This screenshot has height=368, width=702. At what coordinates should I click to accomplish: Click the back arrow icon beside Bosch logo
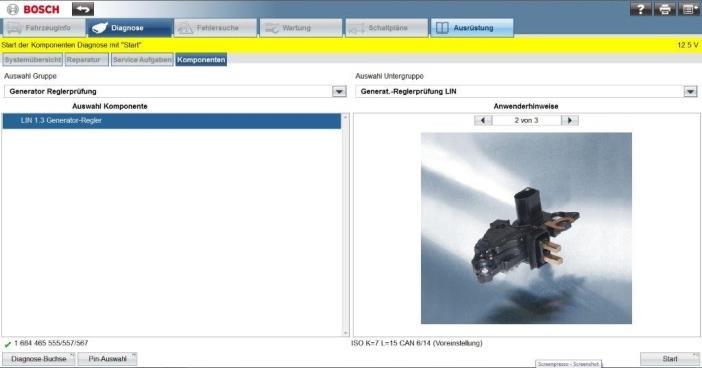point(83,9)
